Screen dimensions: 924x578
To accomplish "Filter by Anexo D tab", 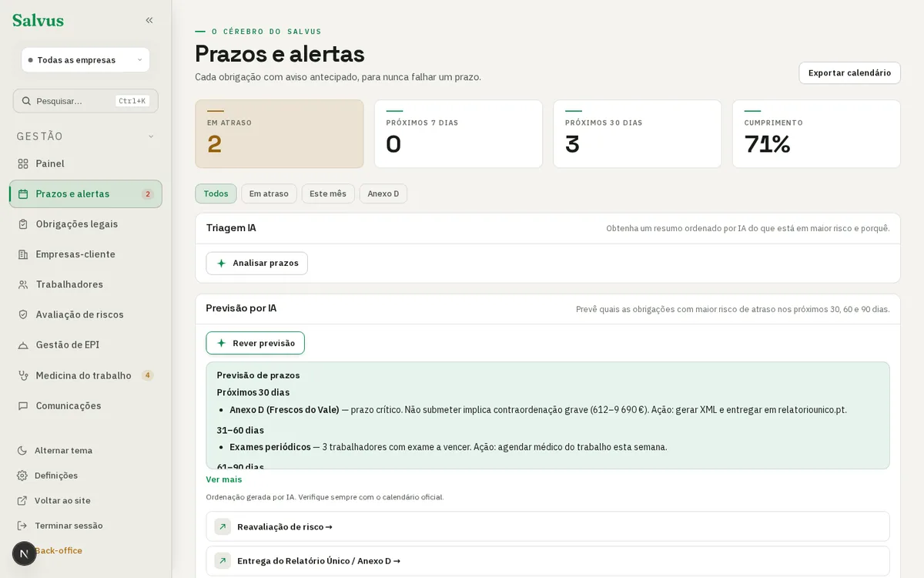I will coord(383,193).
